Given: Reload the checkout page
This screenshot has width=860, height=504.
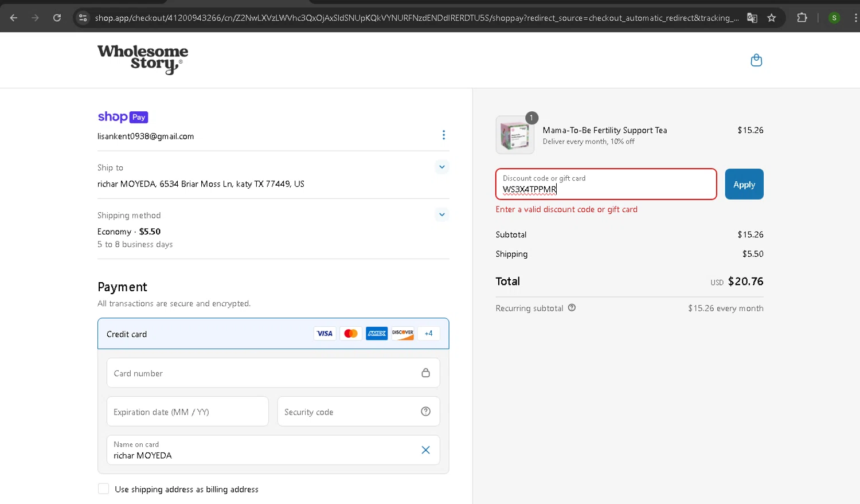Looking at the screenshot, I should tap(57, 18).
